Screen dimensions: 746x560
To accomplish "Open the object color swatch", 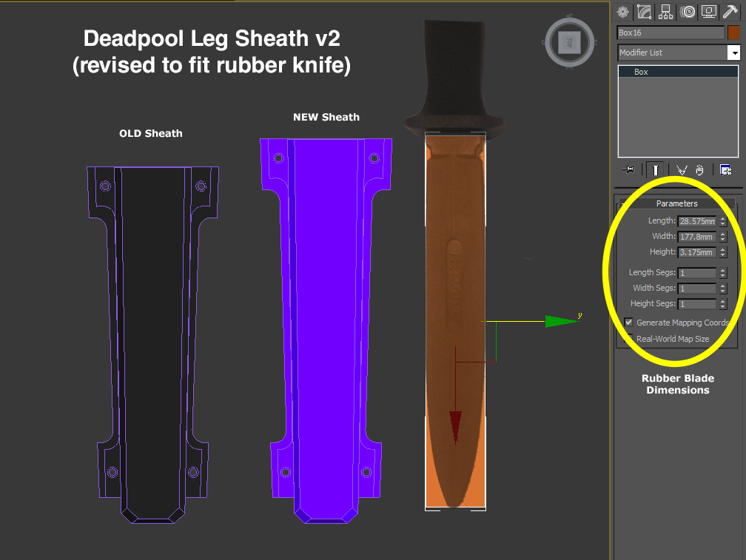I will (x=733, y=33).
